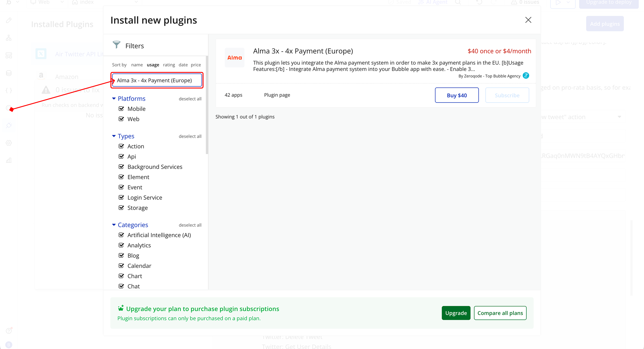Click the Alma plugin logo thumbnail
The height and width of the screenshot is (349, 644).
pyautogui.click(x=234, y=58)
